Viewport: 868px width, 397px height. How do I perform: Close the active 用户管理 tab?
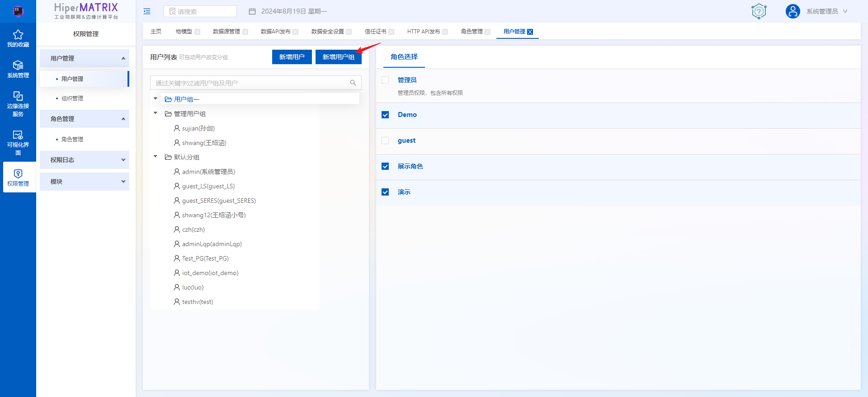(530, 32)
